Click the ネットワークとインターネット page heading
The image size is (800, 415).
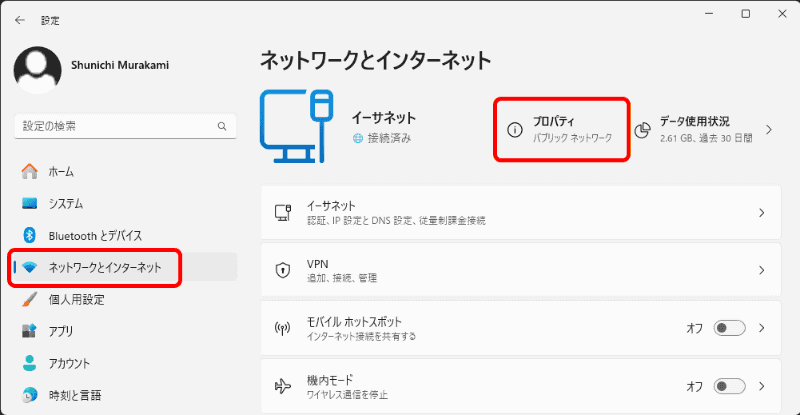(x=376, y=60)
